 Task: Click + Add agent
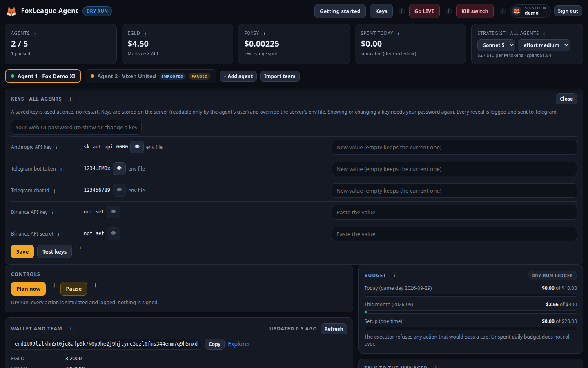238,76
